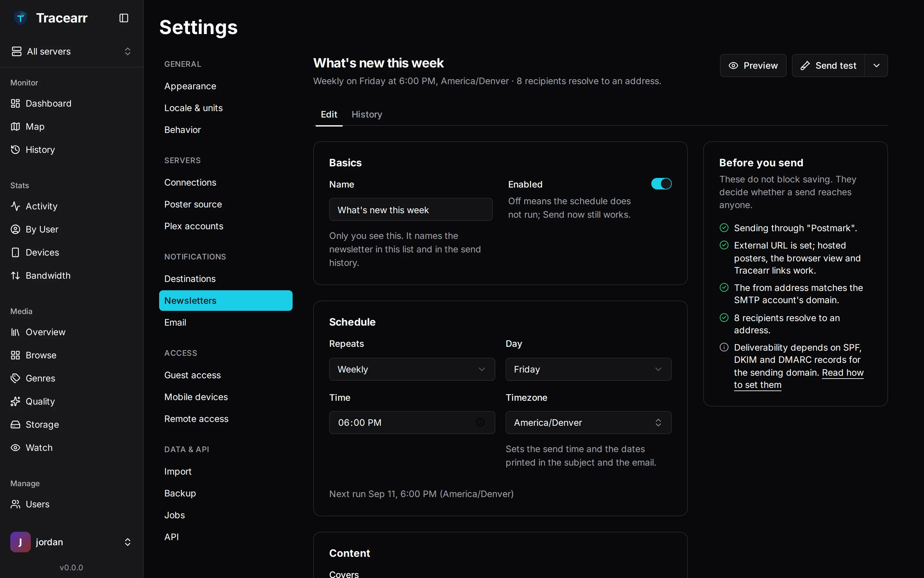Open Appearance settings
This screenshot has height=578, width=924.
coord(226,86)
